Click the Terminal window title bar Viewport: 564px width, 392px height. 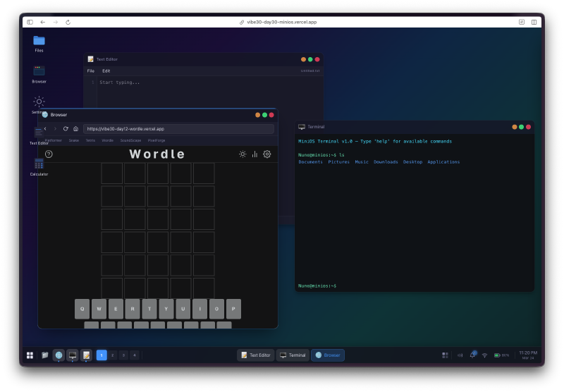tap(415, 127)
